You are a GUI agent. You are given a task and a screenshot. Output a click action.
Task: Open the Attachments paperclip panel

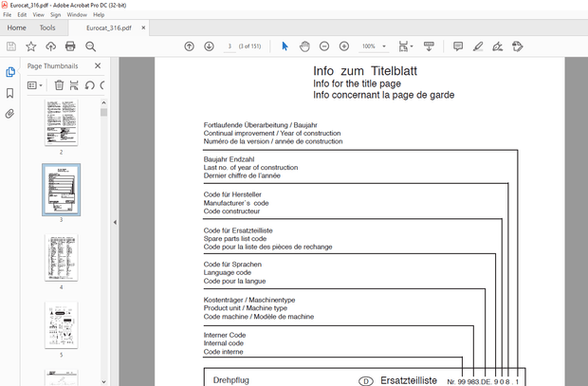coord(10,114)
